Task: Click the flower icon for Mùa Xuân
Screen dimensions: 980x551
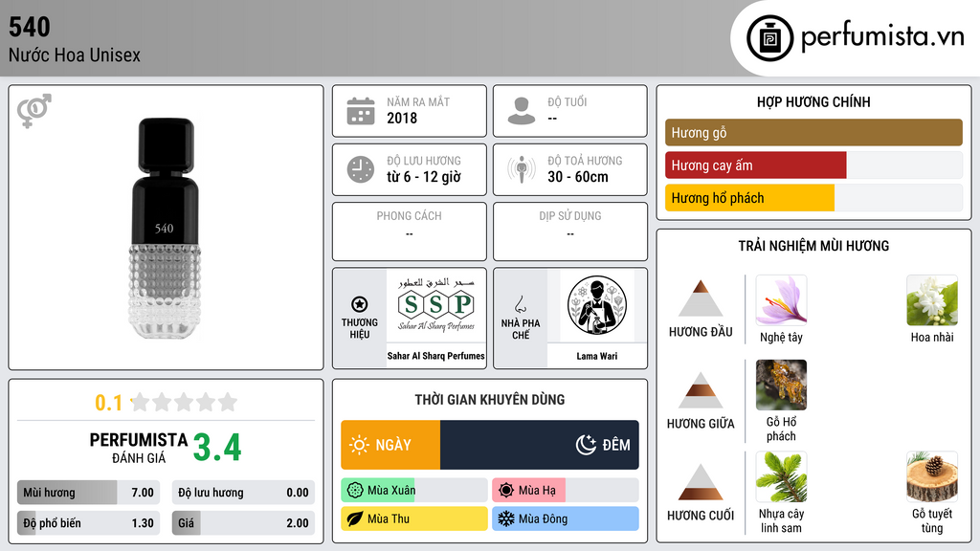Action: pyautogui.click(x=355, y=491)
